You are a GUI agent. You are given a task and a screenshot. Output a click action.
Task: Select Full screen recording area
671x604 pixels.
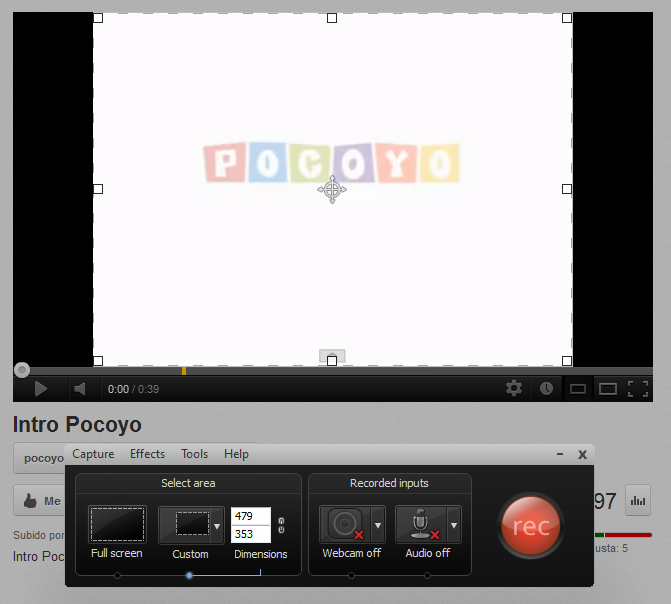117,525
